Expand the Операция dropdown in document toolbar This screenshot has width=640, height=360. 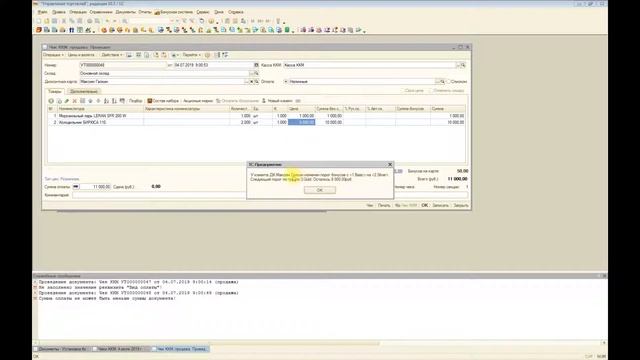(53, 55)
